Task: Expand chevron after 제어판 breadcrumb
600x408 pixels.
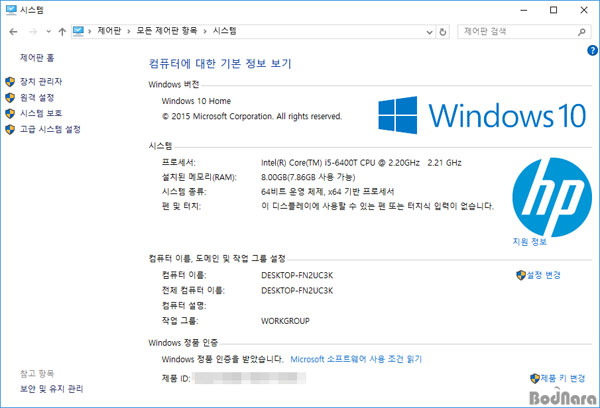Action: pos(129,31)
